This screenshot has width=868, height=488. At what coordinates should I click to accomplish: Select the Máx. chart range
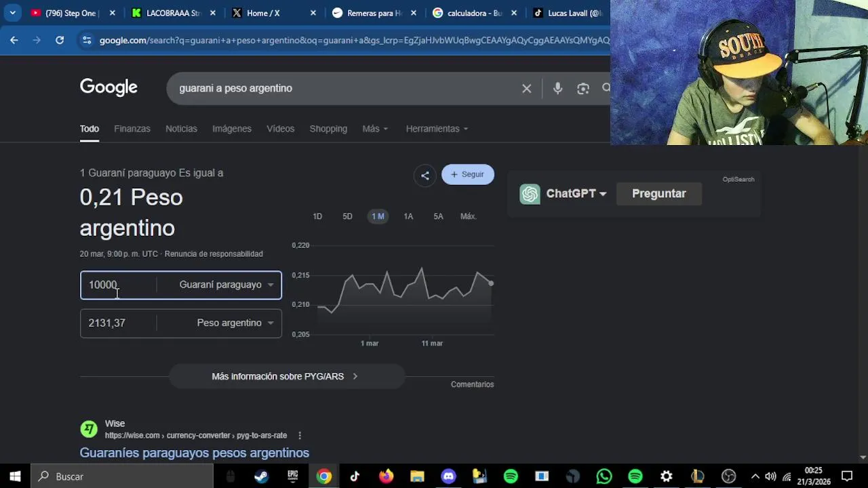point(469,216)
